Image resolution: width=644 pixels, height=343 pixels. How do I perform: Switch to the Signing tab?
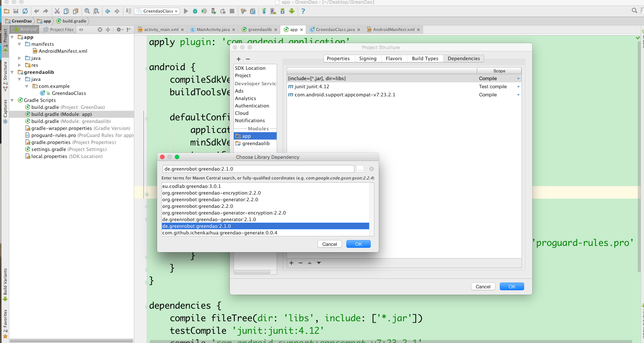[368, 59]
